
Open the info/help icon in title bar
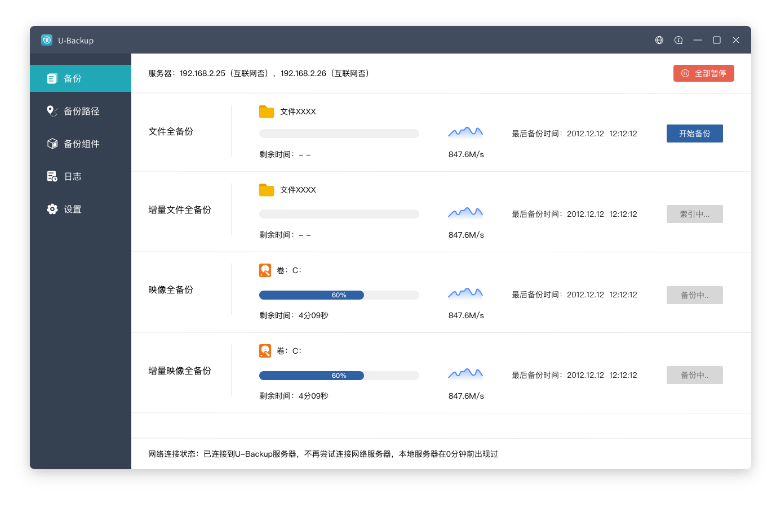coord(678,40)
